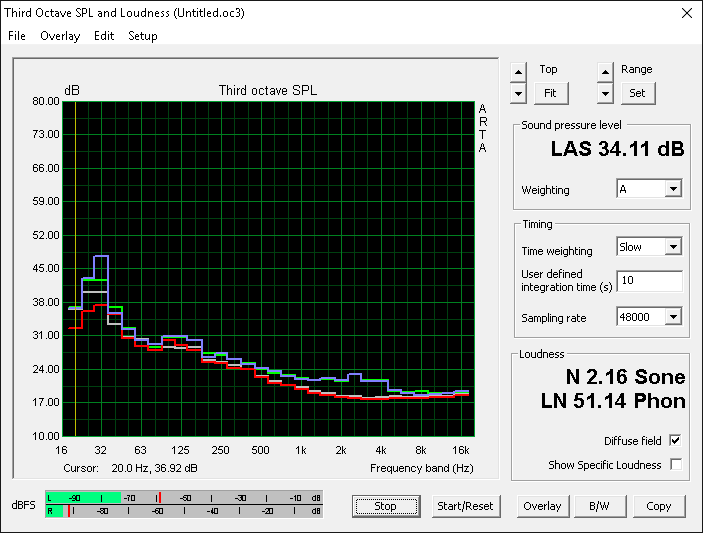The image size is (703, 533).
Task: Click the R channel dBFS level meter
Action: pos(184,511)
